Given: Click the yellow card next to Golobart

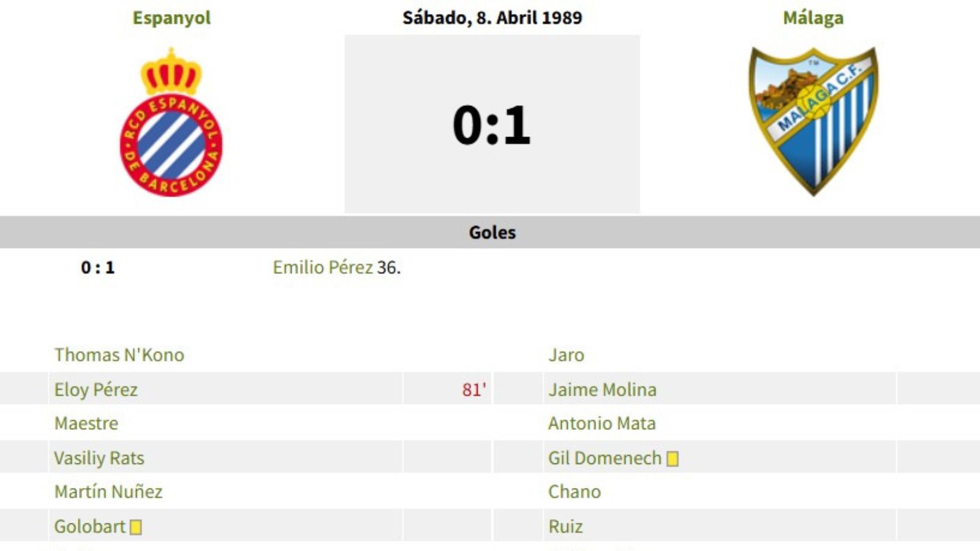Looking at the screenshot, I should coord(136,525).
